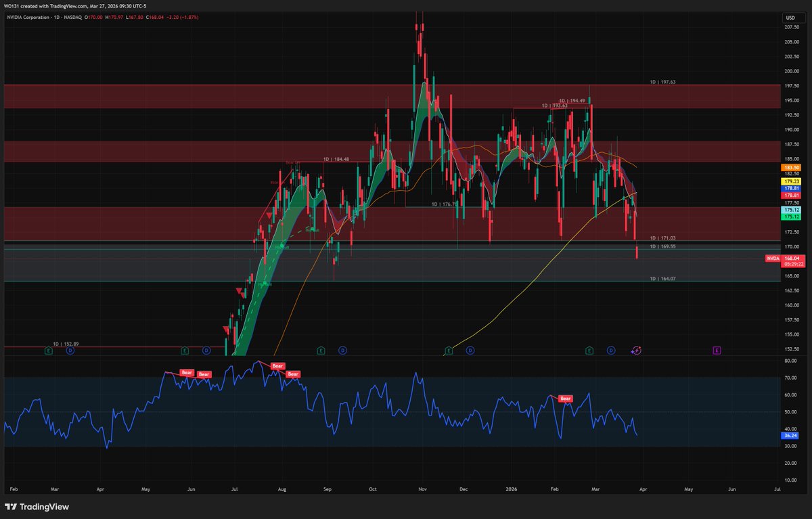The width and height of the screenshot is (812, 519).
Task: Click the dividend D marker in mid-March 2025
Action: [x=70, y=351]
